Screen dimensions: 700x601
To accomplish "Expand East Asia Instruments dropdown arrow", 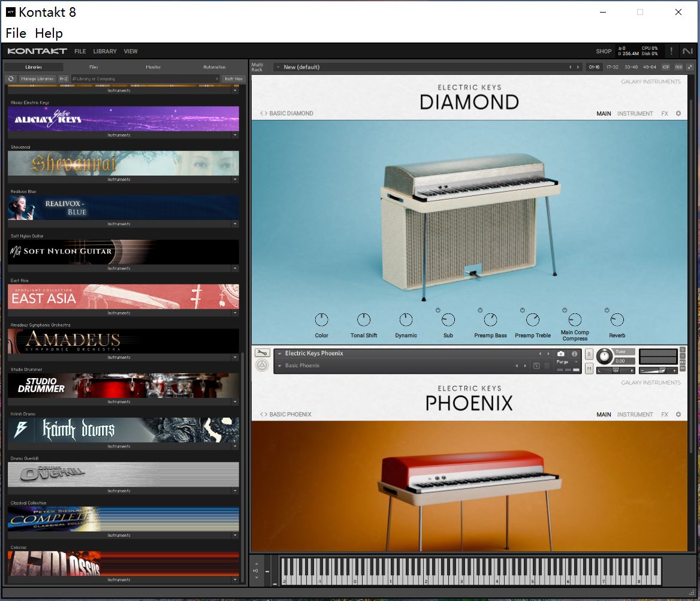I will [x=235, y=313].
